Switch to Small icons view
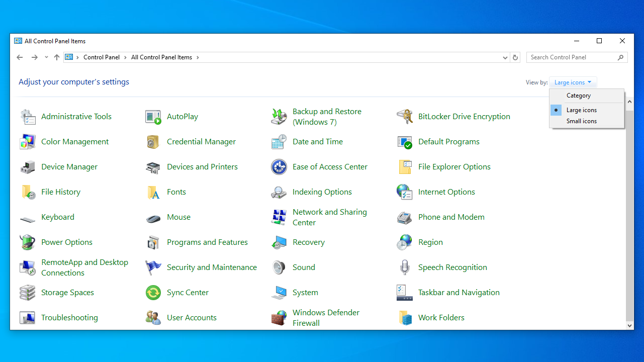Image resolution: width=644 pixels, height=362 pixels. pos(581,121)
